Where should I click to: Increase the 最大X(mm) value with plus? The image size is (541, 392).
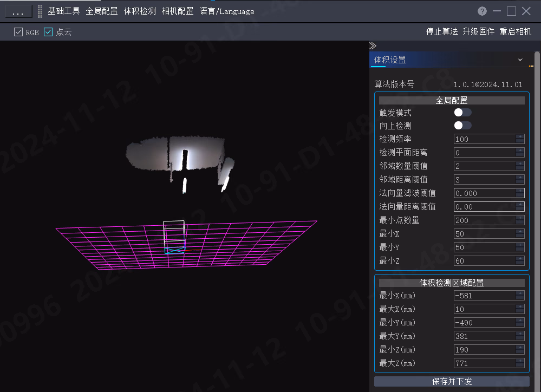[520, 307]
